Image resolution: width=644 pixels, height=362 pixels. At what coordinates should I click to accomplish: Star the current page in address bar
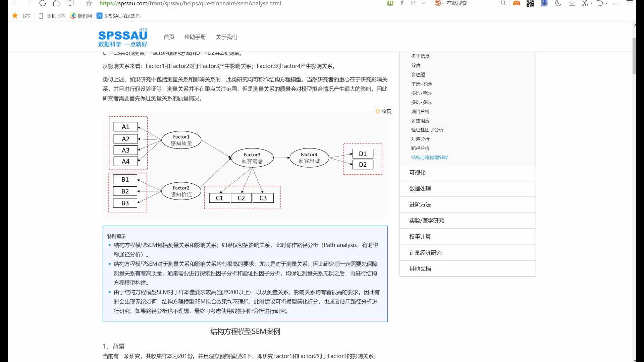89,3
